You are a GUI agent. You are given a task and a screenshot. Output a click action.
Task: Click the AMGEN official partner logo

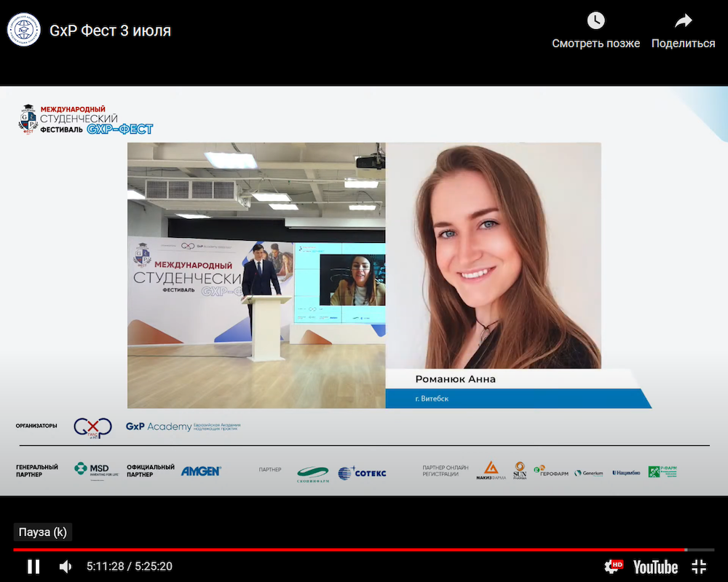[x=201, y=471]
